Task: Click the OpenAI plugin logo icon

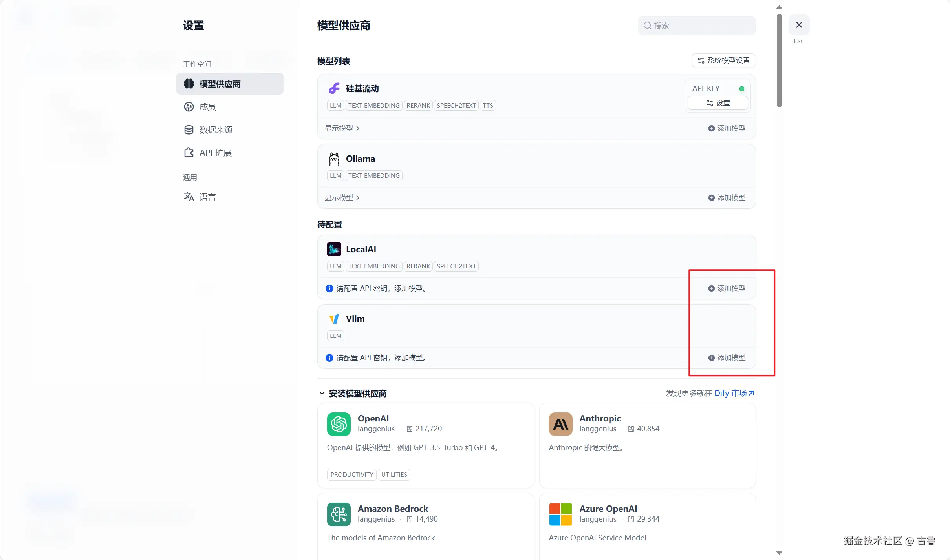Action: click(x=339, y=424)
